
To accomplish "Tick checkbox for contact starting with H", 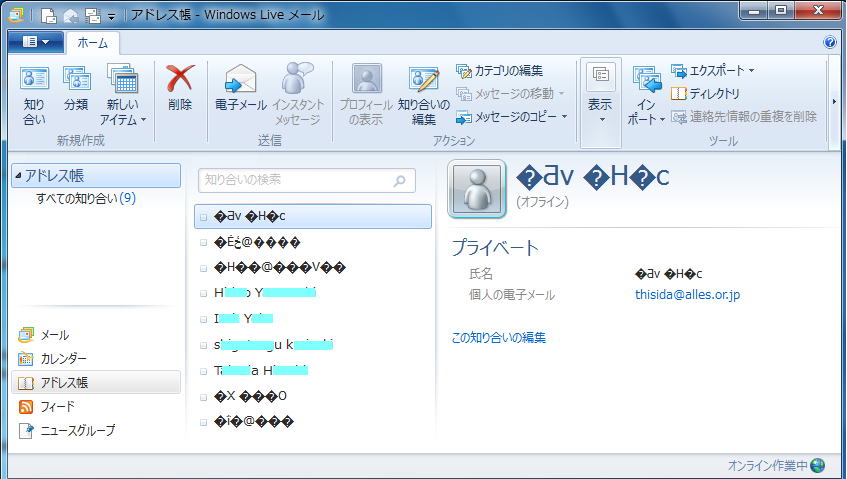I will pyautogui.click(x=204, y=293).
